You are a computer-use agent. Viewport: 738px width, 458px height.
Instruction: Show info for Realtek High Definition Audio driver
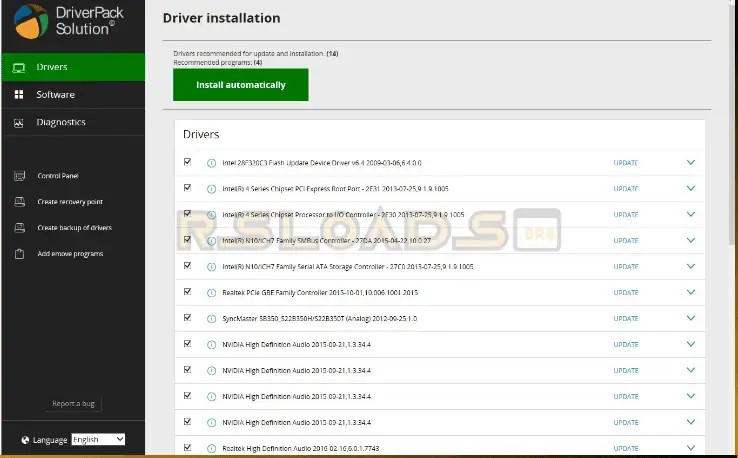211,448
